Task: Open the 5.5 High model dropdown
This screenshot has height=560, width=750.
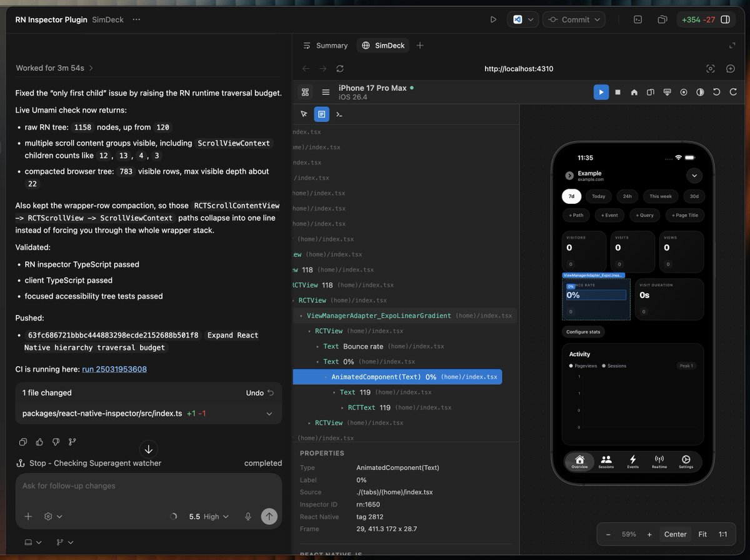Action: click(209, 516)
